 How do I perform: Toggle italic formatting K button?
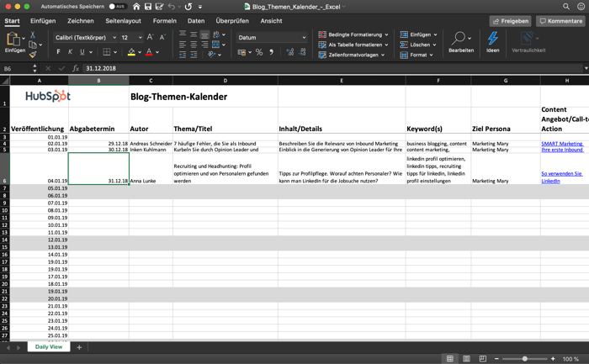[x=70, y=52]
